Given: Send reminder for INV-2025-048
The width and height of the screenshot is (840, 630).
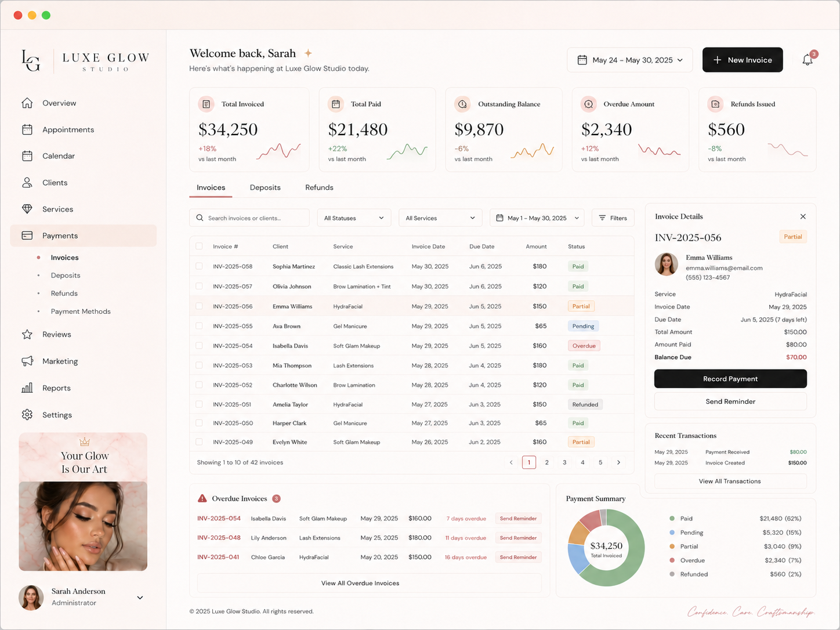Looking at the screenshot, I should [518, 538].
